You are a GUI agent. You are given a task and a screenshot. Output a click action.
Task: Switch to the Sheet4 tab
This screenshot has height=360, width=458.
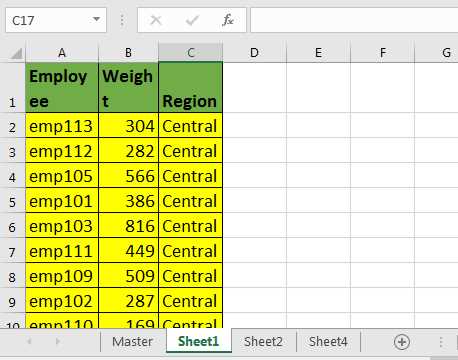(x=328, y=341)
